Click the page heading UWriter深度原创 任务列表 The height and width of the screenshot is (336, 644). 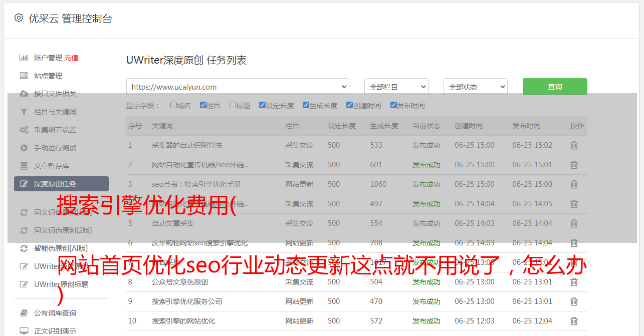[186, 61]
